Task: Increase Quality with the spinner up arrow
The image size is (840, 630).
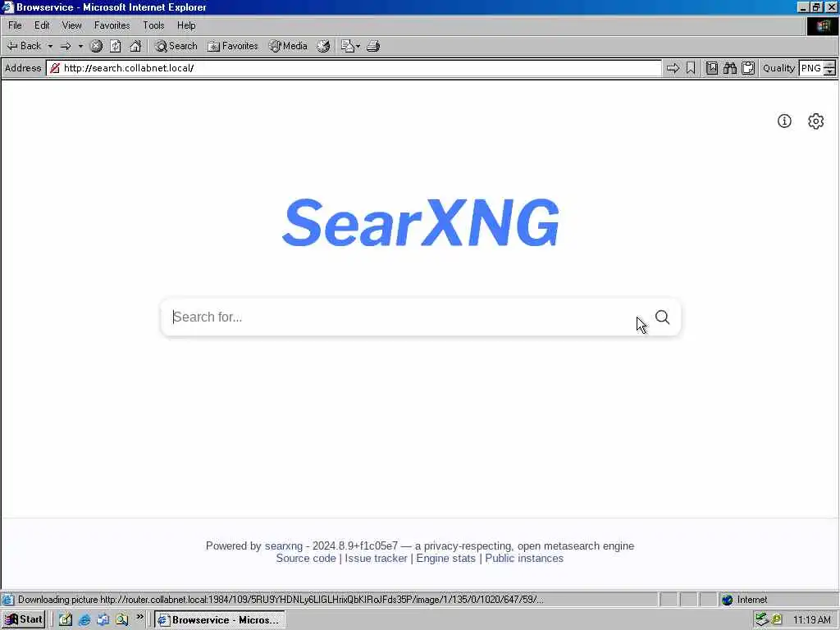Action: click(x=829, y=64)
